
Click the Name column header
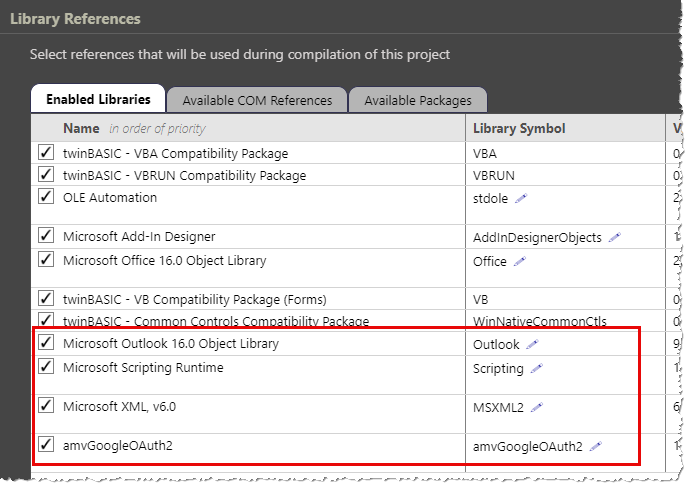pyautogui.click(x=81, y=128)
